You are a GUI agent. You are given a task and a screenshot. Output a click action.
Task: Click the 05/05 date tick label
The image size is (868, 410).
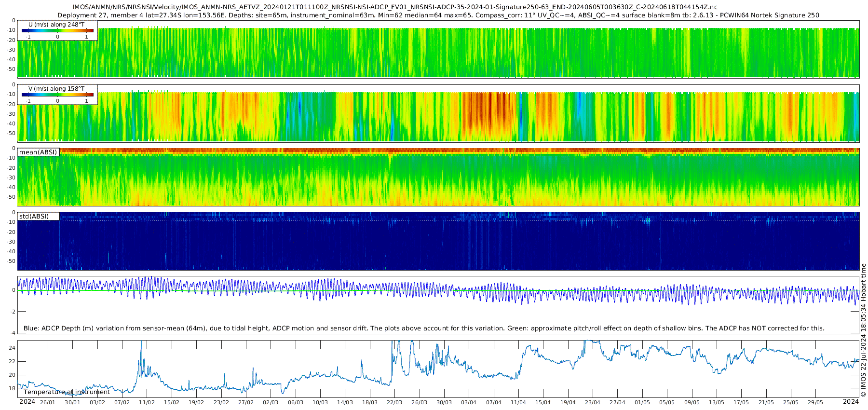(x=667, y=402)
